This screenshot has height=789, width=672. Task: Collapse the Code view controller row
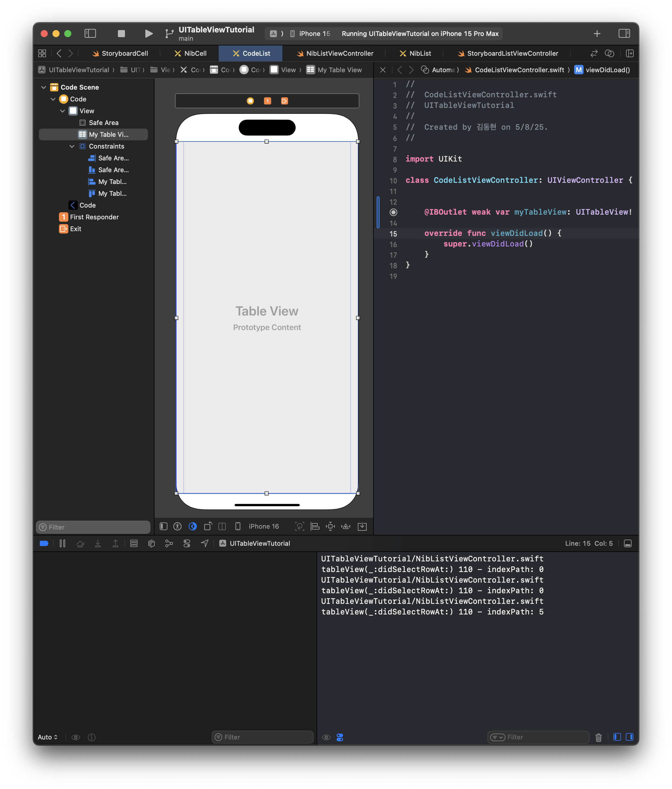53,99
